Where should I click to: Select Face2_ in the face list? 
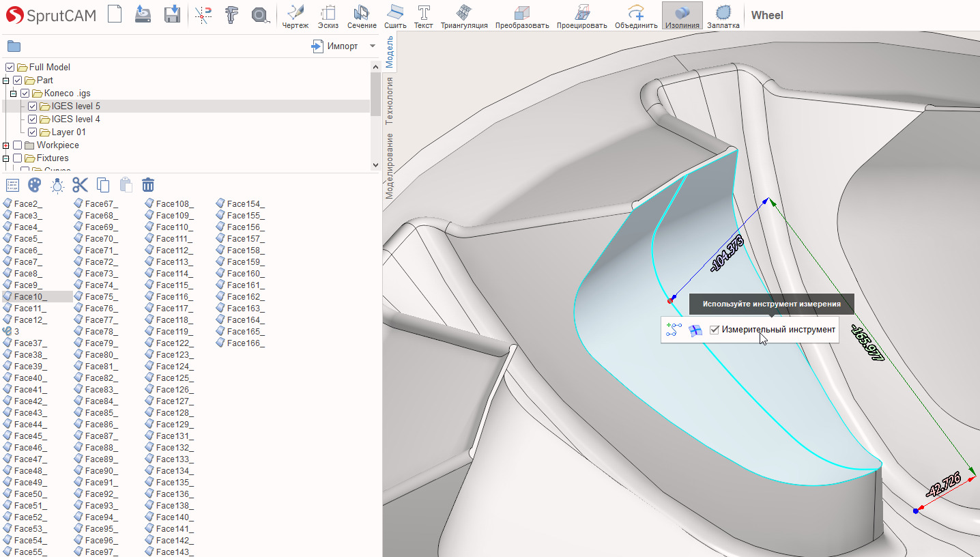point(23,204)
